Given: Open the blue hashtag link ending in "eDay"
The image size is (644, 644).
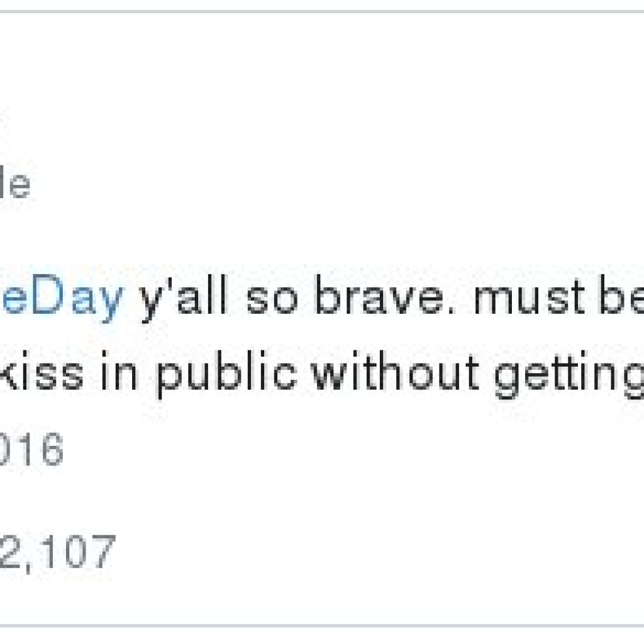Looking at the screenshot, I should tap(62, 297).
